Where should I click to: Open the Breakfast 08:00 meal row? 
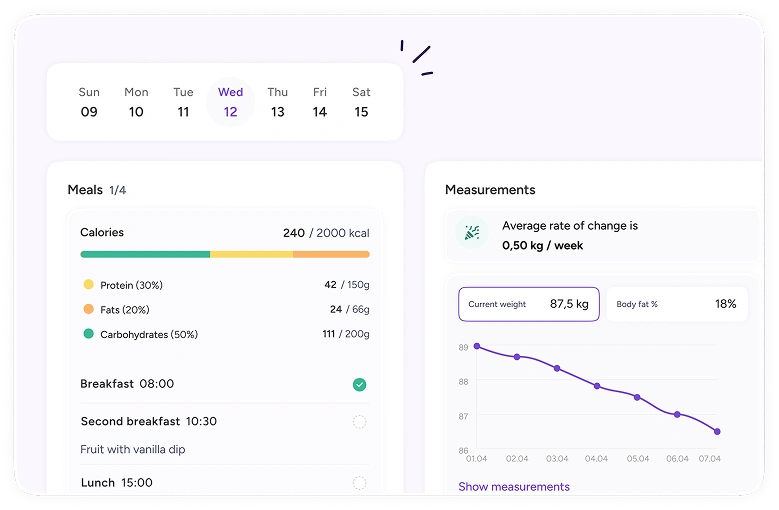225,384
